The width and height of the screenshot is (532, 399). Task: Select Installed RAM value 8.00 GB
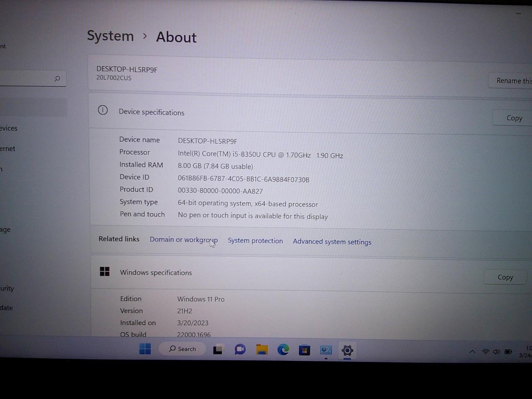215,166
